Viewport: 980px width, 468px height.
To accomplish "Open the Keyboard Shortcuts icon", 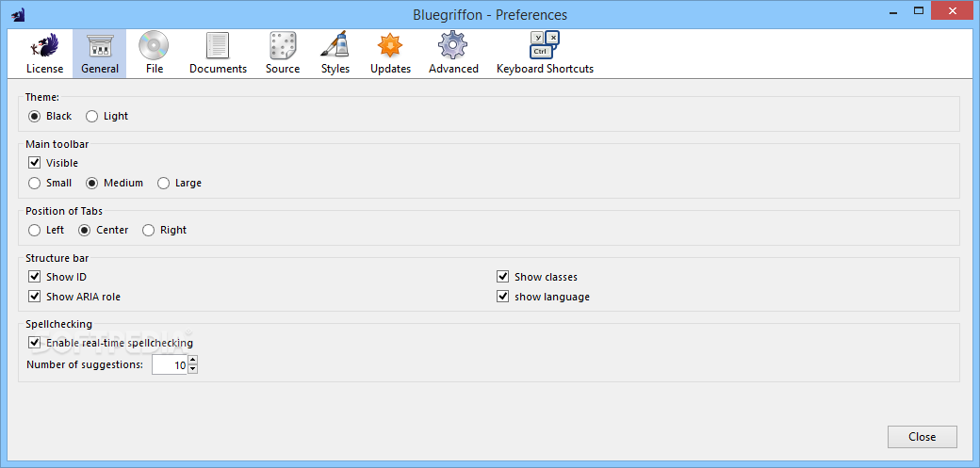I will pyautogui.click(x=545, y=45).
